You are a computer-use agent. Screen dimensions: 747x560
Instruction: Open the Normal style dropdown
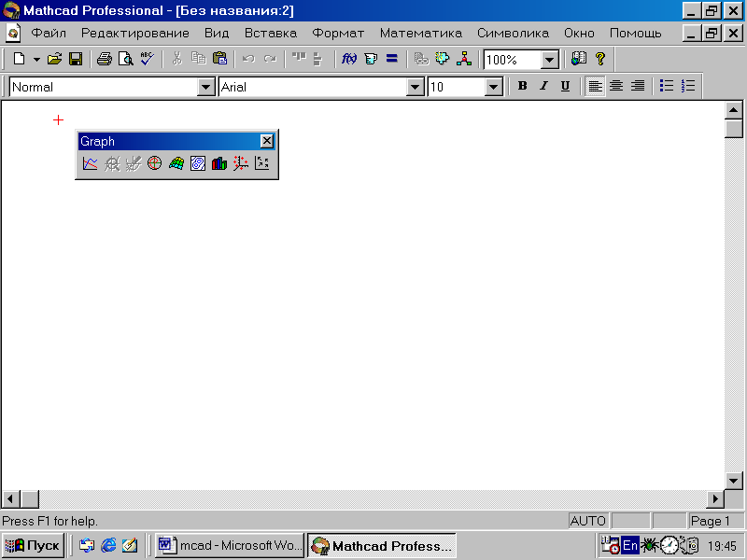(205, 87)
